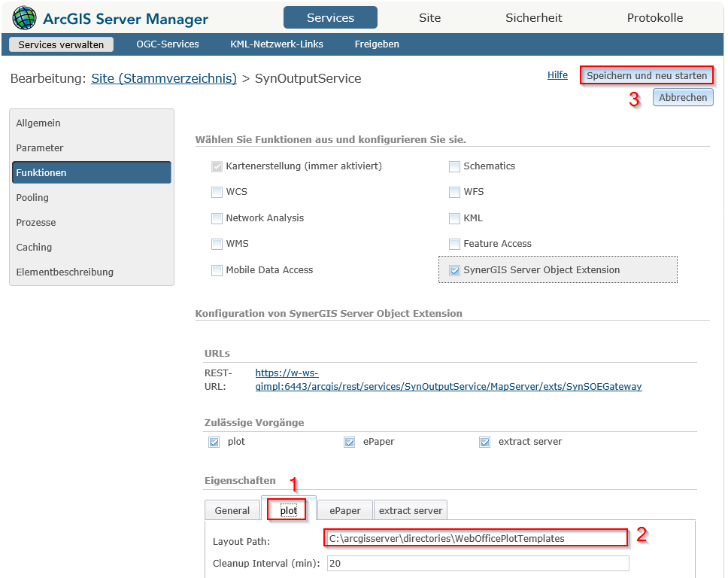Viewport: 728px width, 578px height.
Task: Click the Layout Path input field
Action: 477,538
